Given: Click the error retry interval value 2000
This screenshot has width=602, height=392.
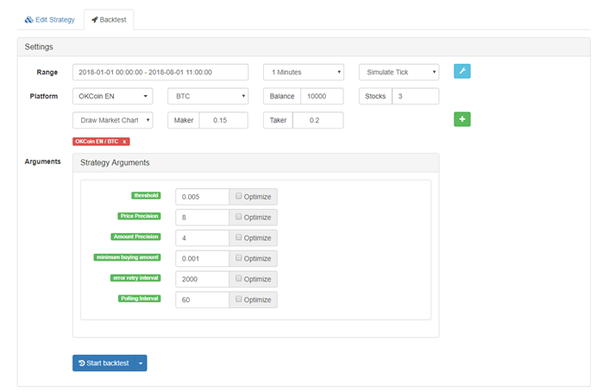Looking at the screenshot, I should tap(202, 279).
